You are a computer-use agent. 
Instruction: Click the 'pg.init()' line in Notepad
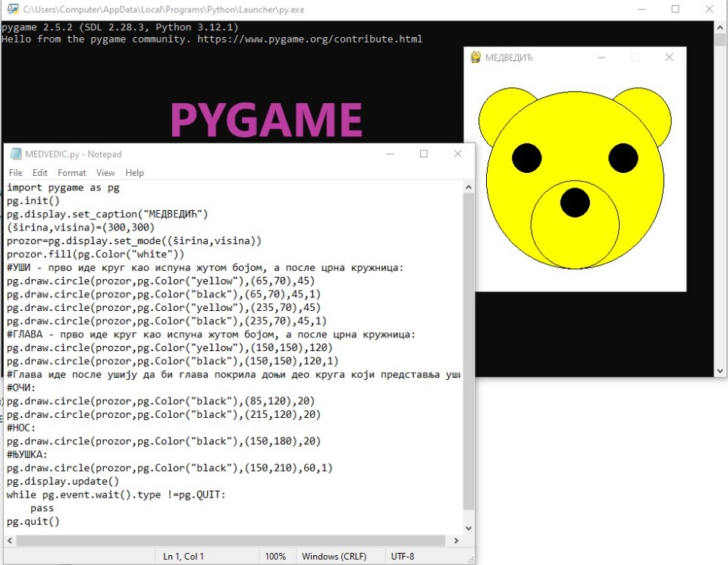[x=33, y=201]
